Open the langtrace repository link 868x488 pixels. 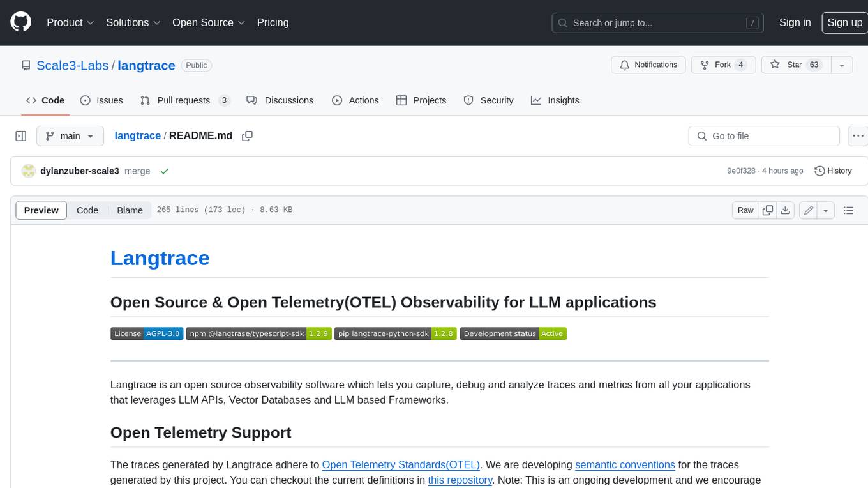(146, 65)
